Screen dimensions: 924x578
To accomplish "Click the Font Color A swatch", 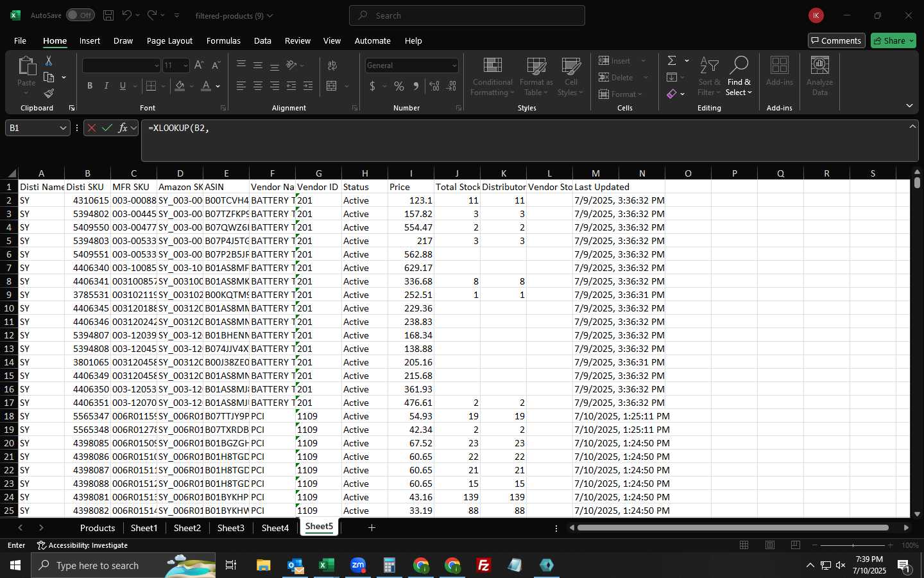I will point(206,86).
